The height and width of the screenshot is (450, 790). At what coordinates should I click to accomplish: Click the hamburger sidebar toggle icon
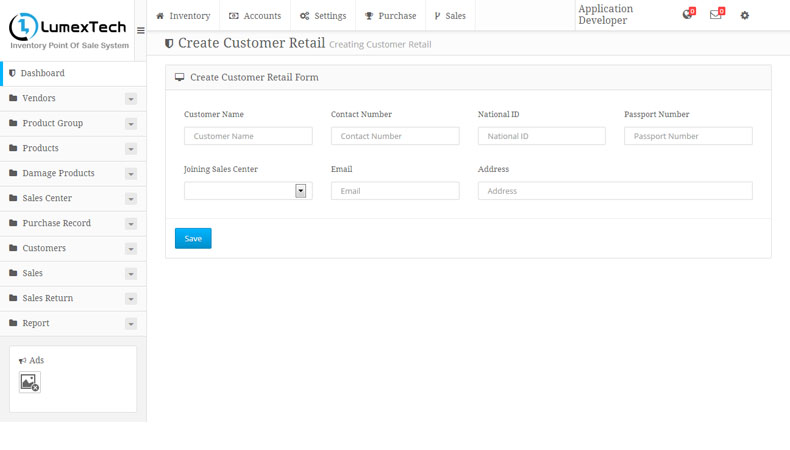[x=140, y=30]
